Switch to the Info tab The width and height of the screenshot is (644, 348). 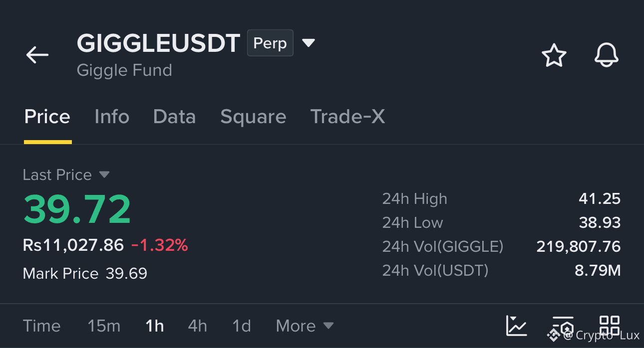click(x=112, y=117)
